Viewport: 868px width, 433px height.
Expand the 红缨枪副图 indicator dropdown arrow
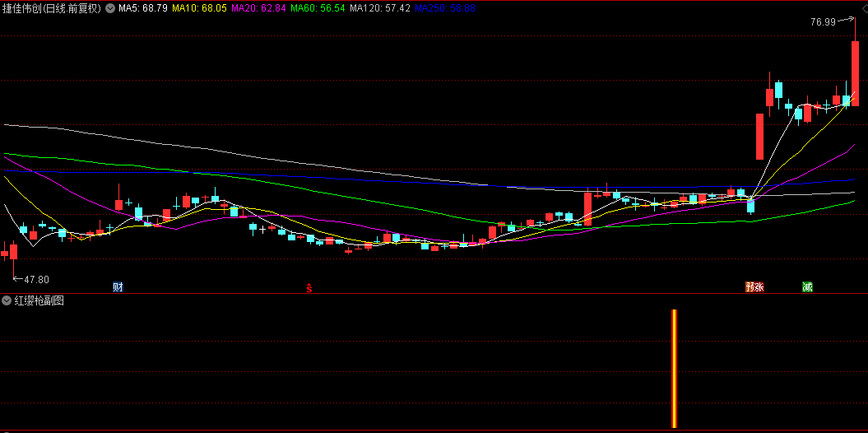coord(7,300)
